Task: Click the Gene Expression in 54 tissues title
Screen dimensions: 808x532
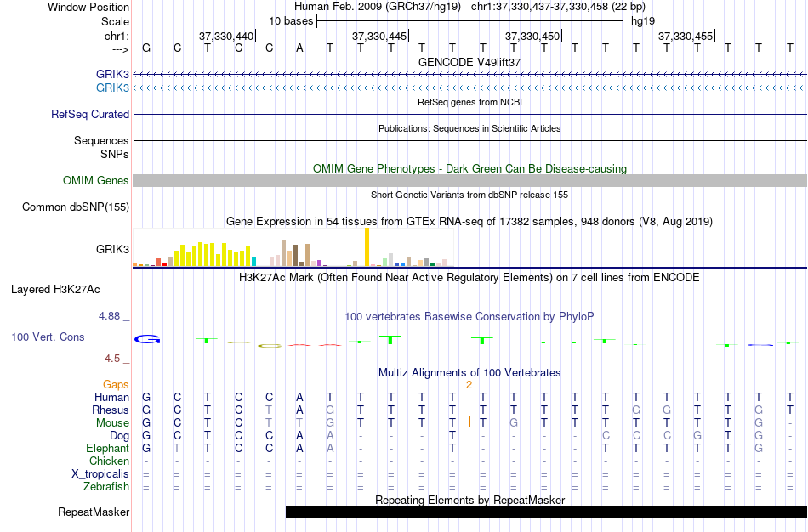Action: [x=469, y=222]
